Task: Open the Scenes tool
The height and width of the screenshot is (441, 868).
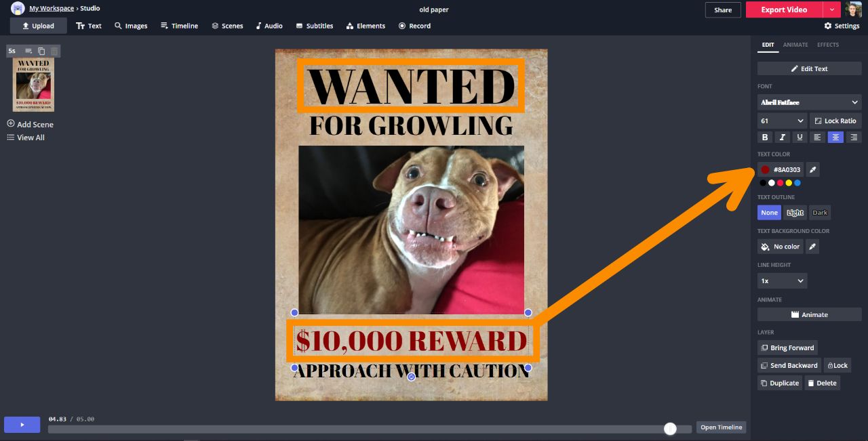Action: [x=227, y=26]
